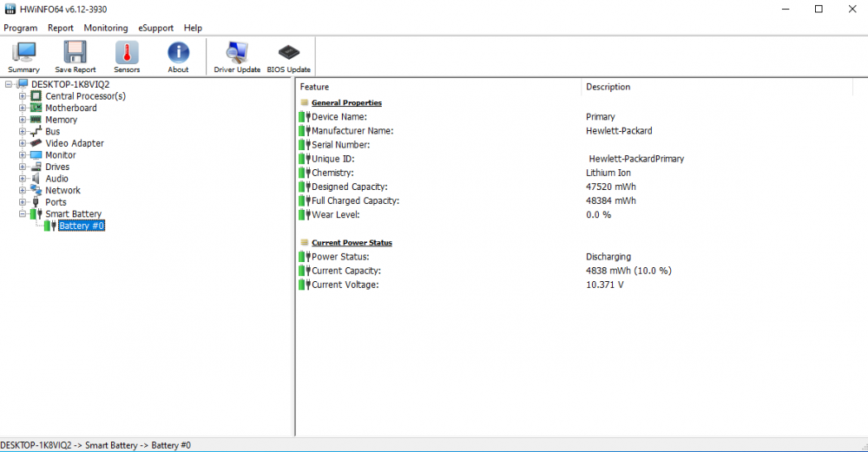This screenshot has height=452, width=868.
Task: Click the Feature column header
Action: tap(314, 87)
